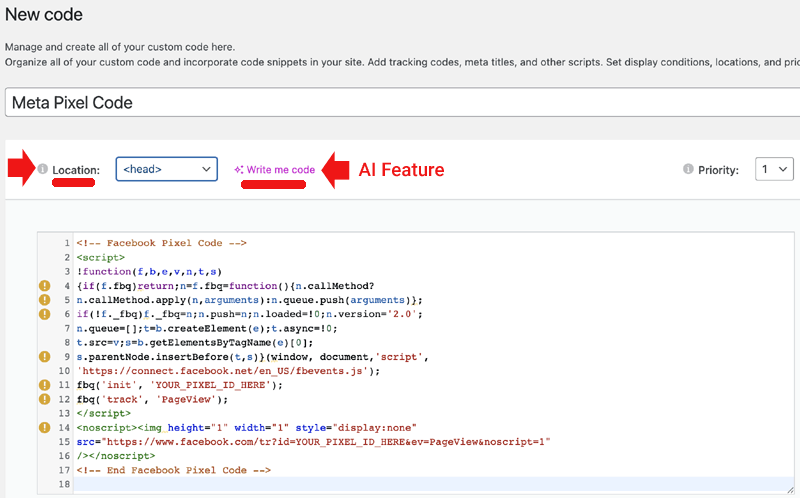The height and width of the screenshot is (498, 800).
Task: Focus the 'Meta Pixel Code' title field
Action: (x=400, y=103)
